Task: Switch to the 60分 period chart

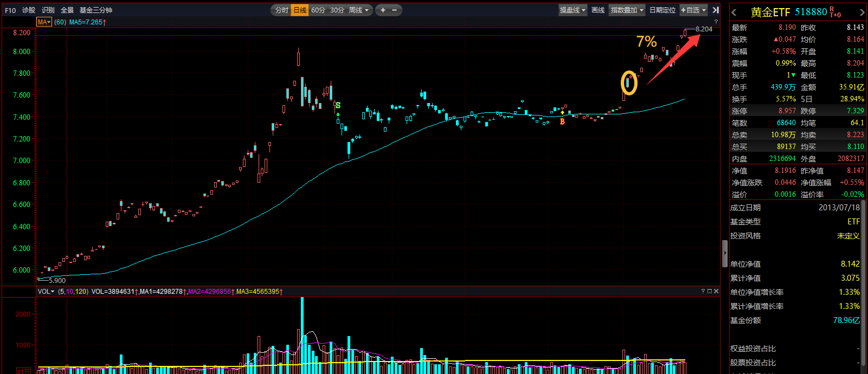Action: point(318,10)
